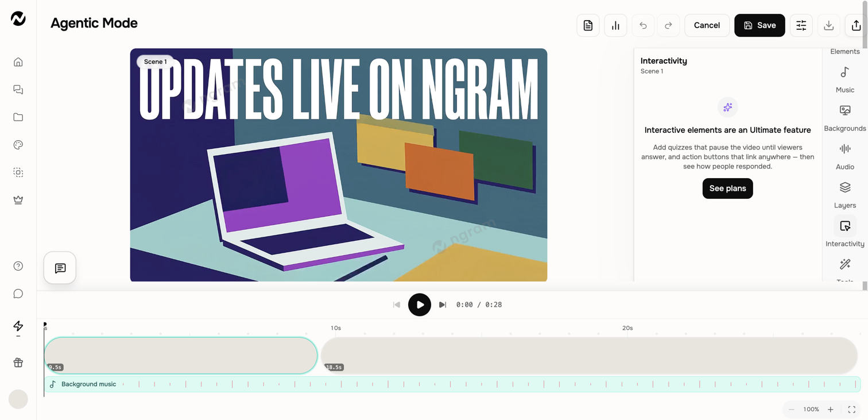Click the timeline playhead marker
The height and width of the screenshot is (420, 868).
coord(45,325)
